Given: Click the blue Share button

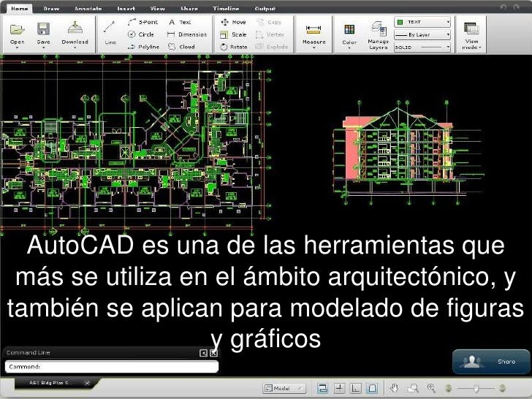Looking at the screenshot, I should 491,362.
